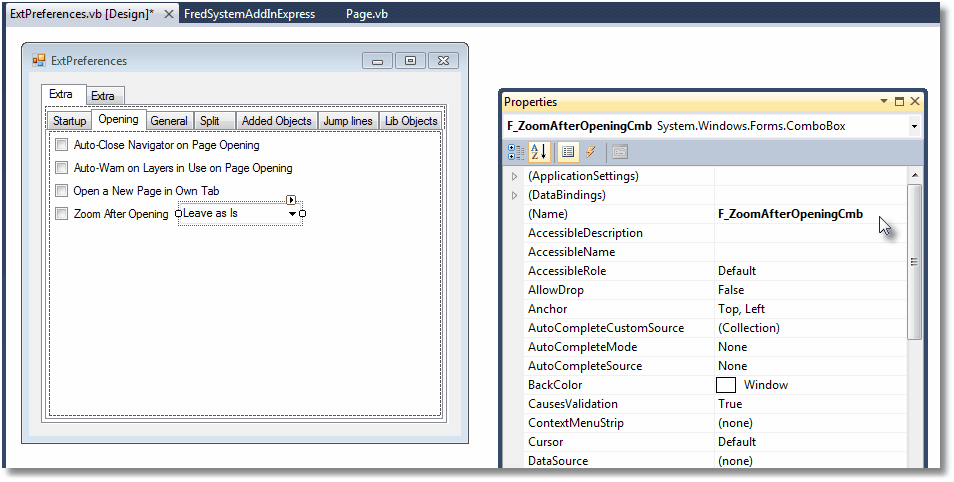This screenshot has height=482, width=954.
Task: Click the AccessibleRole value Default
Action: click(737, 271)
